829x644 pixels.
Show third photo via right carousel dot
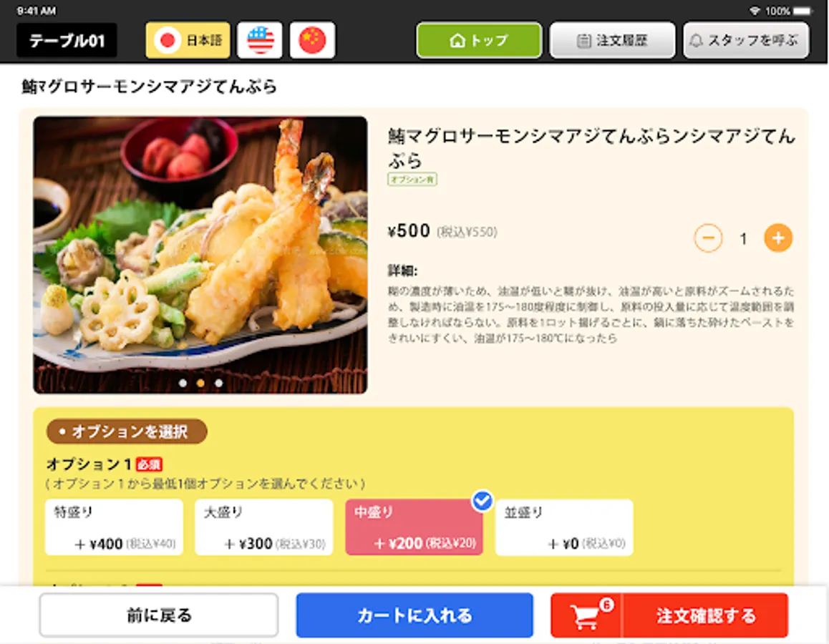click(219, 383)
